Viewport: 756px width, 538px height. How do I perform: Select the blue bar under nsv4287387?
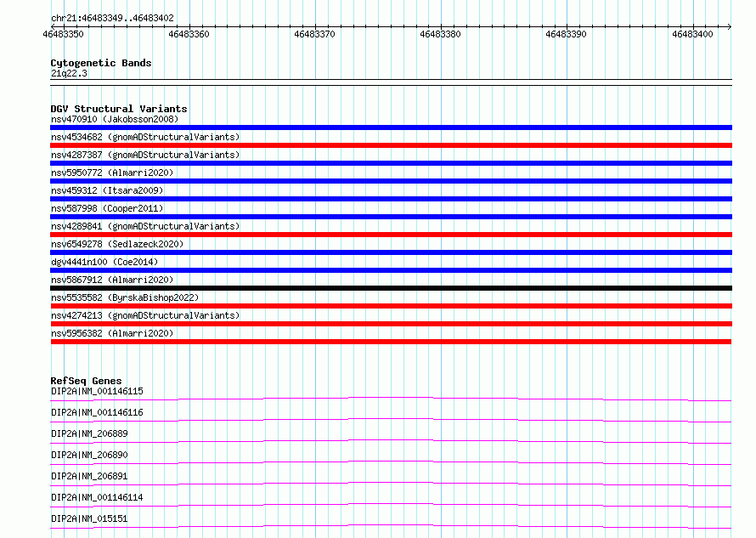coord(391,163)
